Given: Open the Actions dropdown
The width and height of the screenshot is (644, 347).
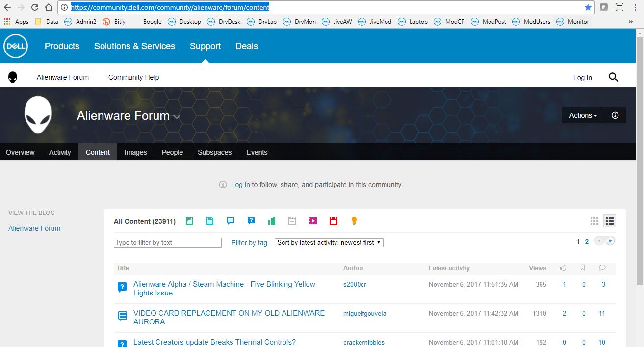Looking at the screenshot, I should point(583,115).
